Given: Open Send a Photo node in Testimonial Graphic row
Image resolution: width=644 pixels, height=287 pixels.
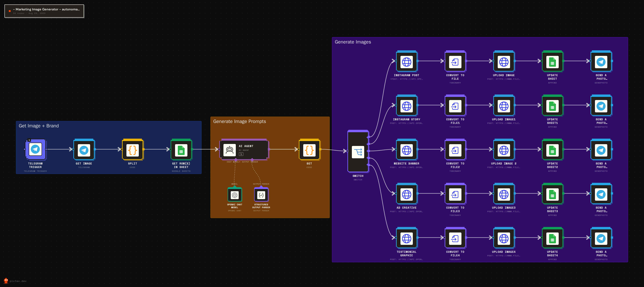Looking at the screenshot, I should [601, 238].
